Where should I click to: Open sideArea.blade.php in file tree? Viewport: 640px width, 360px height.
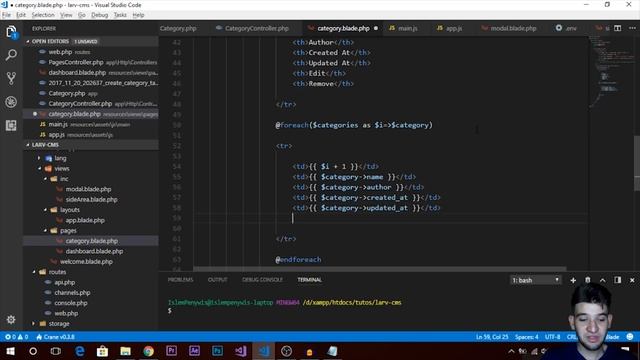pyautogui.click(x=91, y=200)
